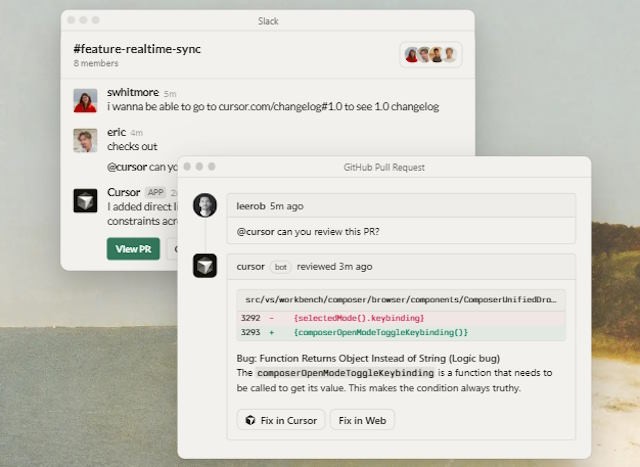Click the 5m timestamp on swhitmore's message
Viewport: 640px width, 467px height.
pos(170,94)
